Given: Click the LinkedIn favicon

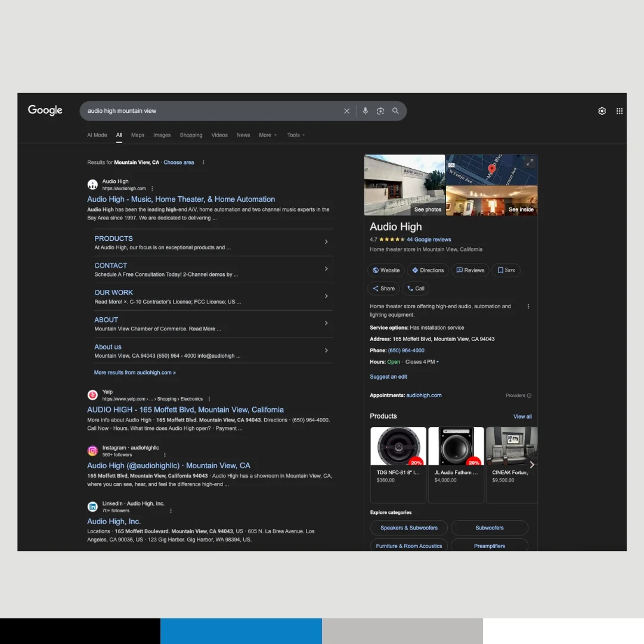Looking at the screenshot, I should [x=92, y=506].
